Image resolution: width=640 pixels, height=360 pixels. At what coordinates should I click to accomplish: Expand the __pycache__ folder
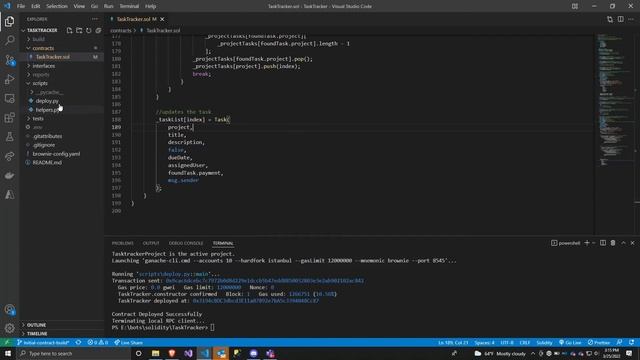pyautogui.click(x=49, y=92)
